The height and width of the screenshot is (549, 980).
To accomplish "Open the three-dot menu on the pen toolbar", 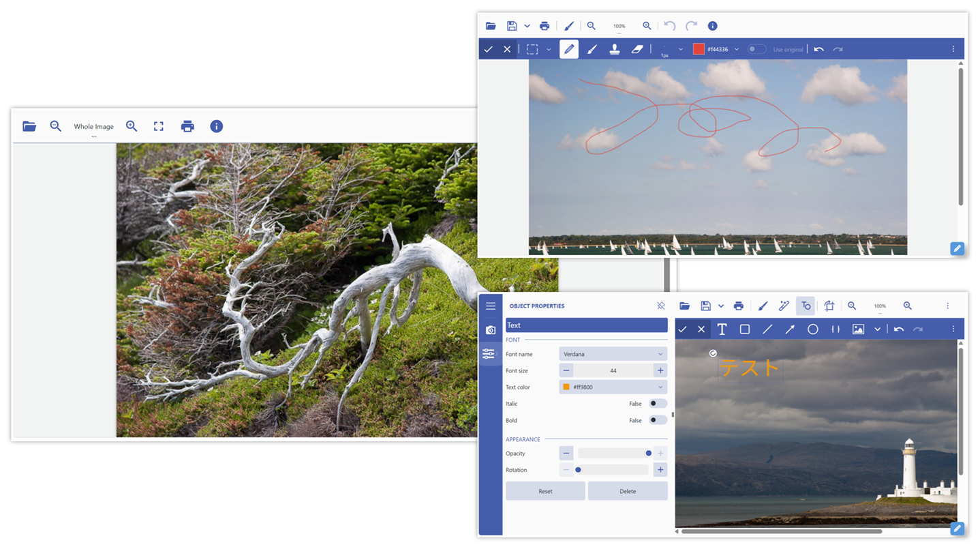I will pyautogui.click(x=953, y=48).
